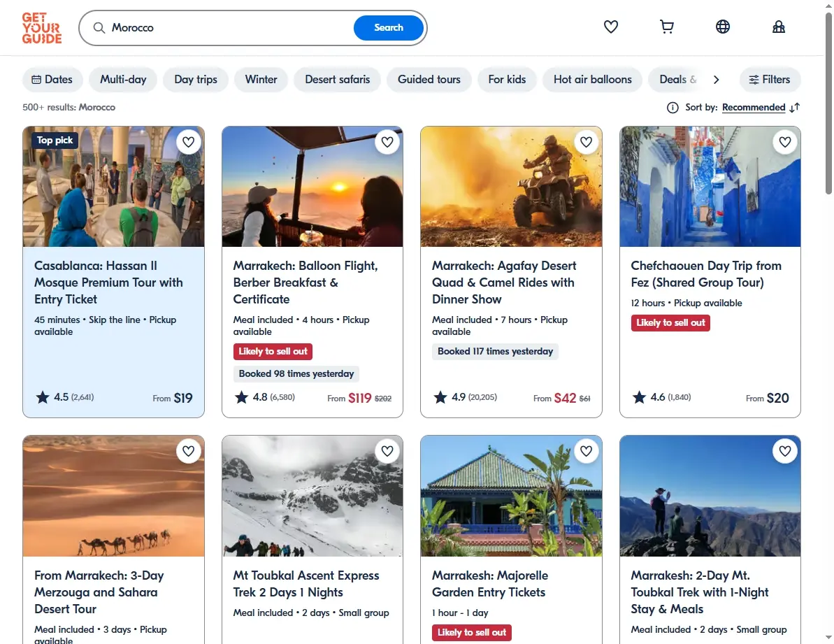
Task: Click 'Booked 117 times yesterday' label
Action: click(495, 352)
